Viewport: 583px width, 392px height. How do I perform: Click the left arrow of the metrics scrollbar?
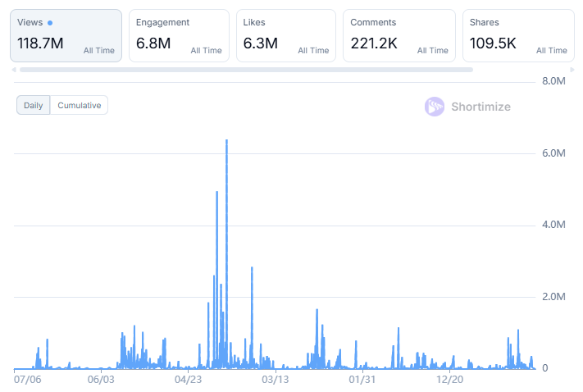click(14, 70)
